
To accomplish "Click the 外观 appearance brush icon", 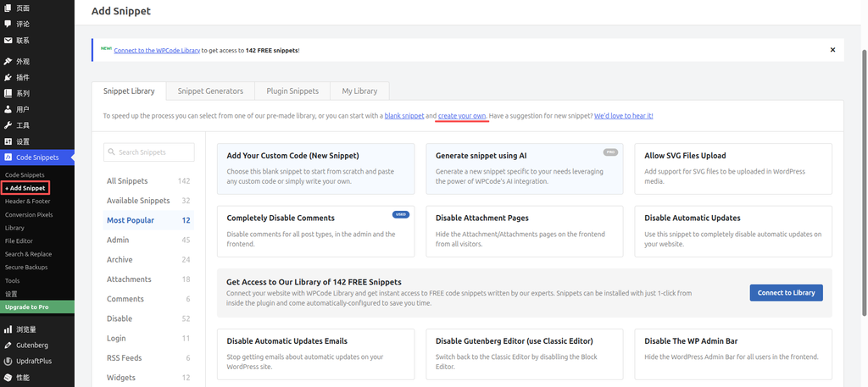I will pyautogui.click(x=8, y=61).
